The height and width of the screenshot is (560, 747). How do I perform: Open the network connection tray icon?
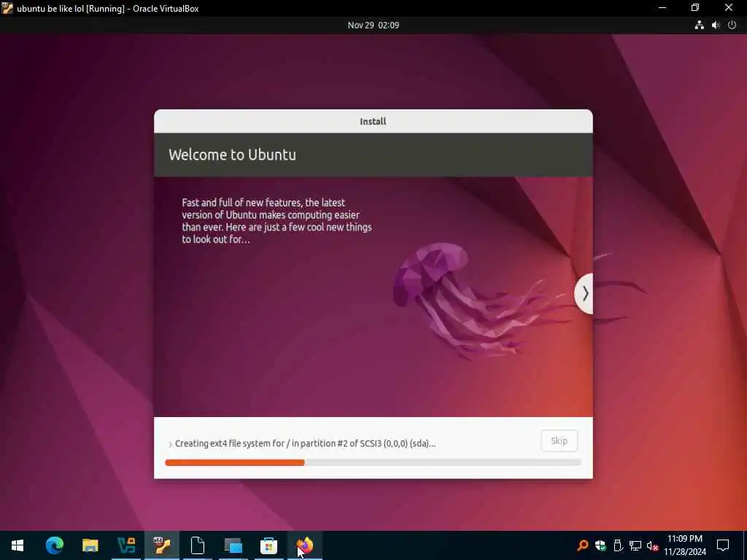pyautogui.click(x=635, y=545)
